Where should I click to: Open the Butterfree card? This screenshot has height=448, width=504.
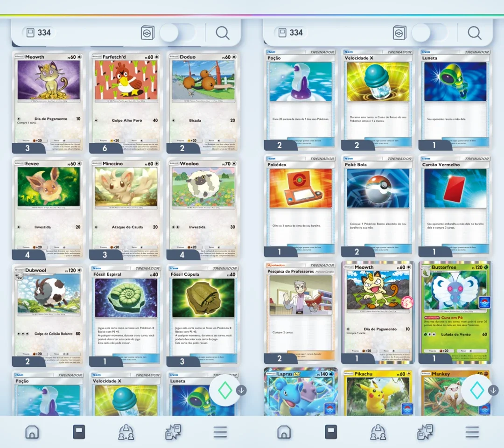pyautogui.click(x=455, y=313)
